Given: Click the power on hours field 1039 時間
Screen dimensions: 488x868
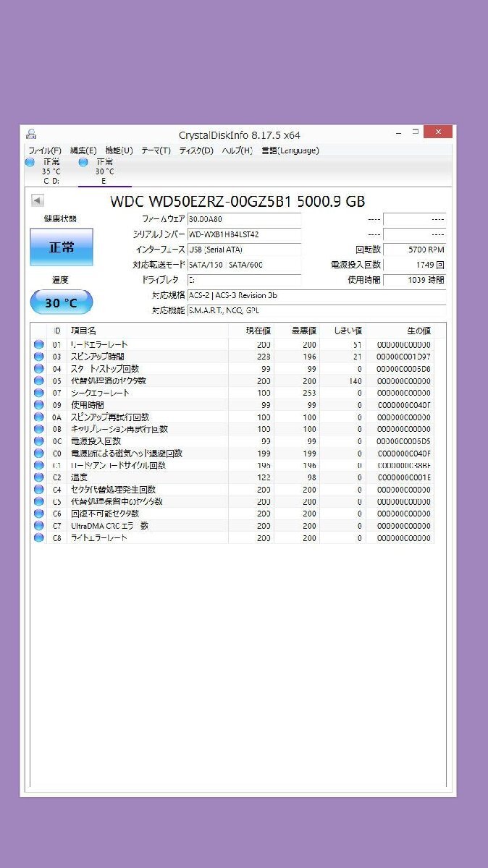Looking at the screenshot, I should point(414,280).
